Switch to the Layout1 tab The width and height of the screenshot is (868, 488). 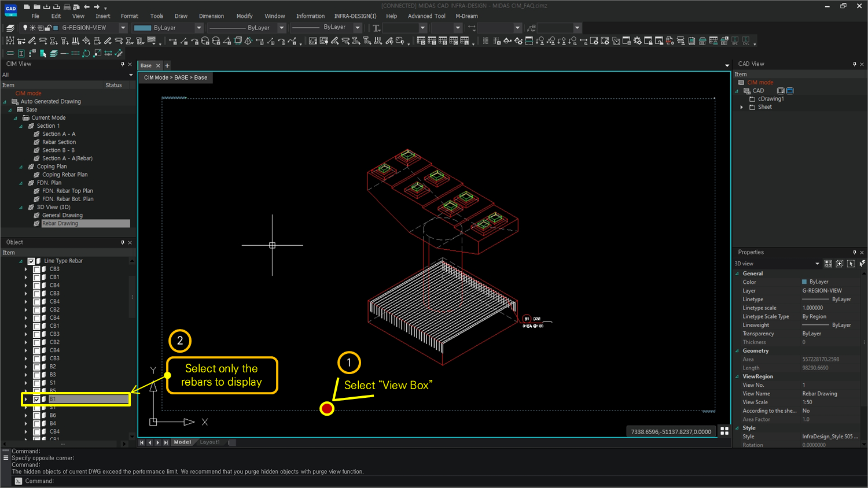[x=209, y=442]
